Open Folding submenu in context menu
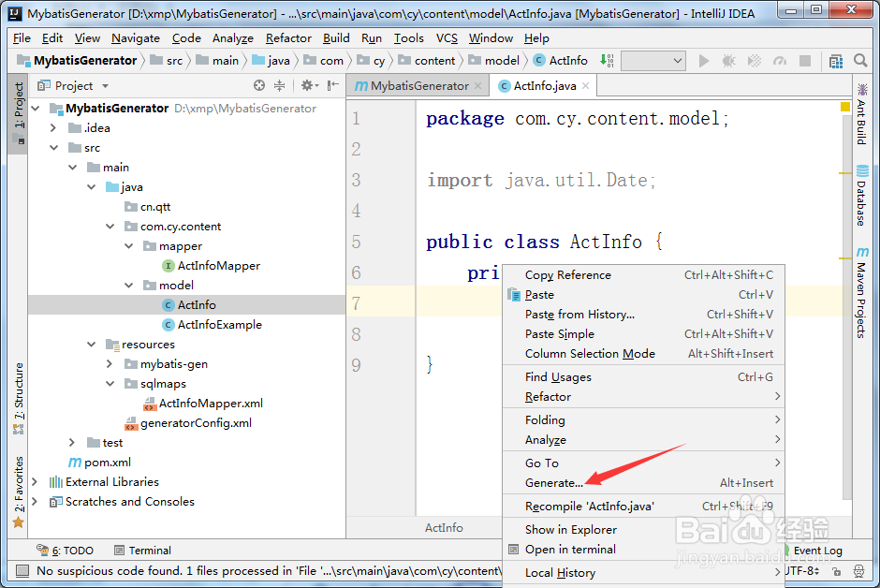 coord(643,420)
